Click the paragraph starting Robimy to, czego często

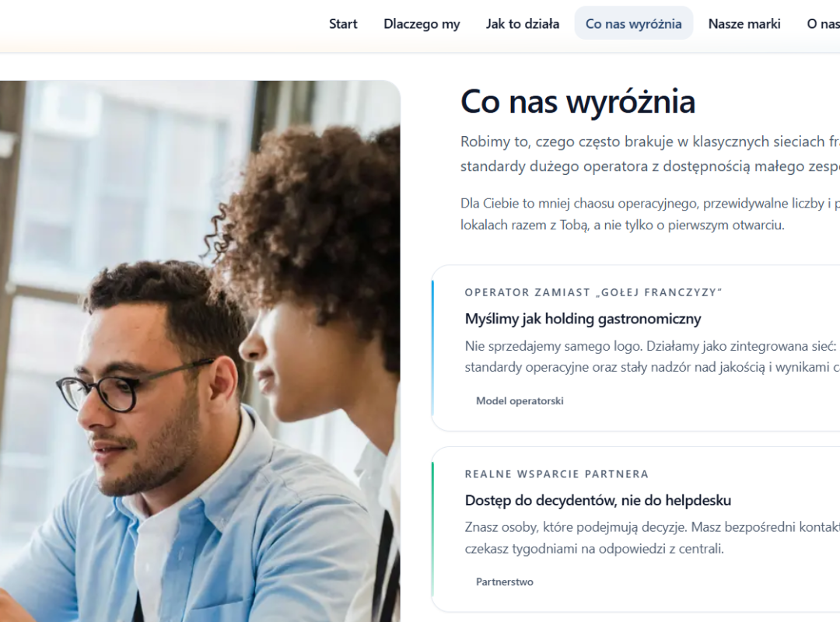[649, 154]
